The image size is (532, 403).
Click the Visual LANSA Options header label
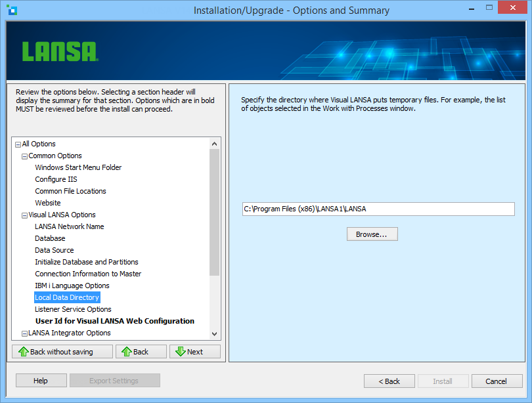62,215
